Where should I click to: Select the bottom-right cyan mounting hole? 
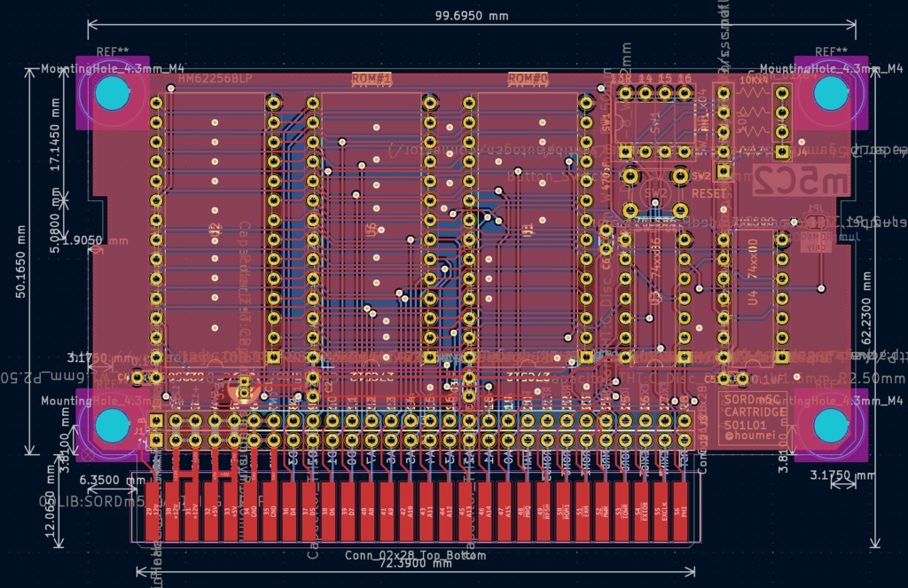831,426
